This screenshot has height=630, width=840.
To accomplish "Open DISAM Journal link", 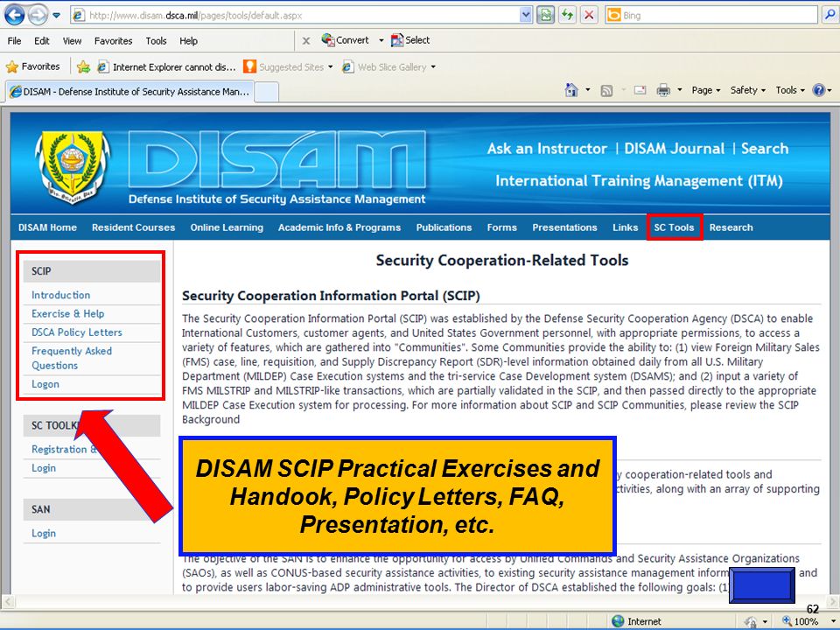I will (x=674, y=149).
